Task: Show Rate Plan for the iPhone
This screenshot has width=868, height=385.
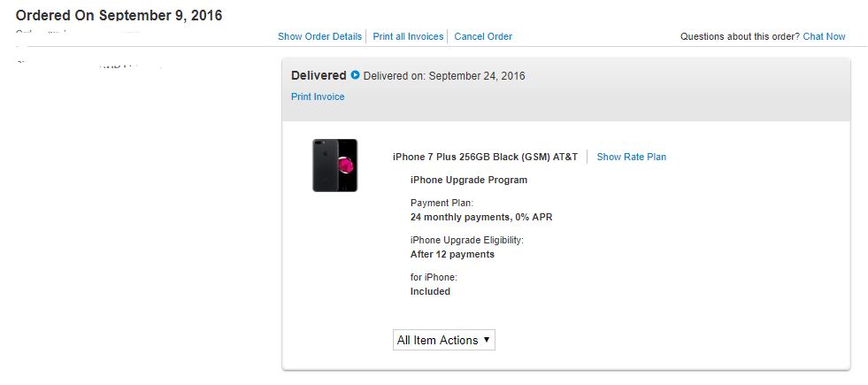Action: coord(631,157)
